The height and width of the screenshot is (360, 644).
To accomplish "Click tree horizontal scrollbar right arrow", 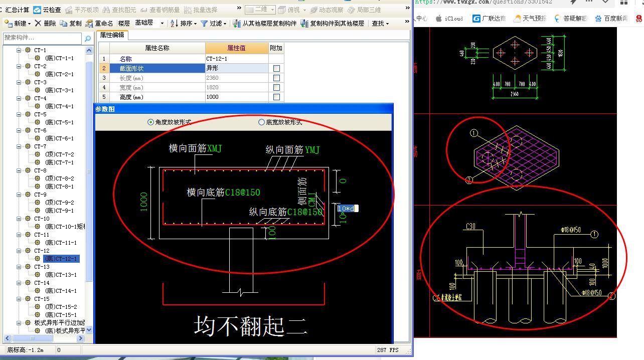I will point(80,338).
